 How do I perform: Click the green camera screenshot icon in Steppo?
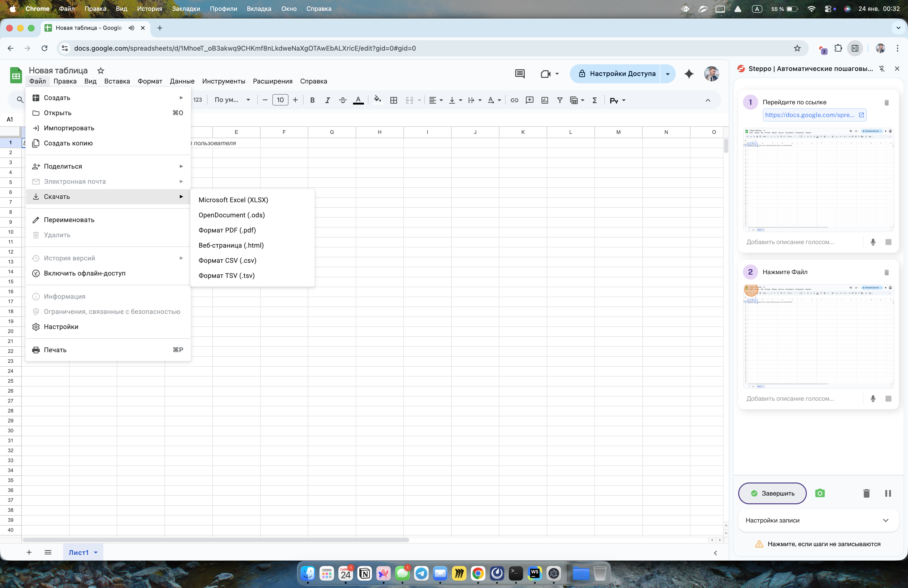point(820,493)
